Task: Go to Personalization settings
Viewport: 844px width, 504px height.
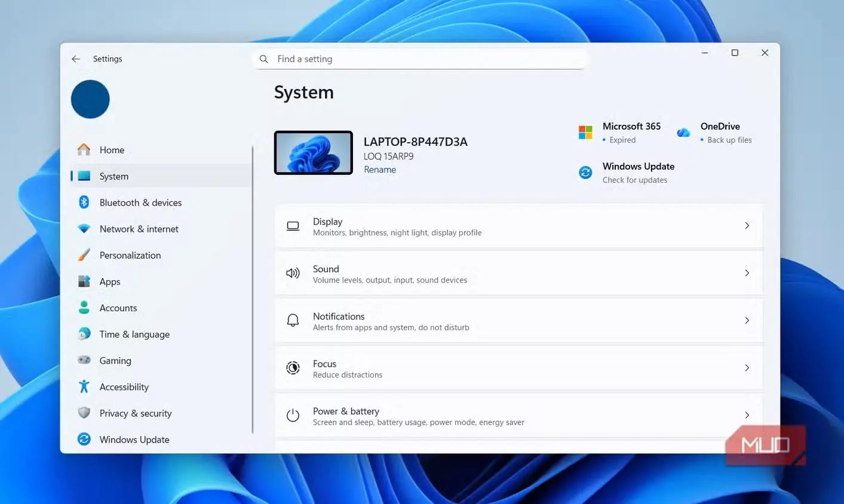Action: (x=130, y=255)
